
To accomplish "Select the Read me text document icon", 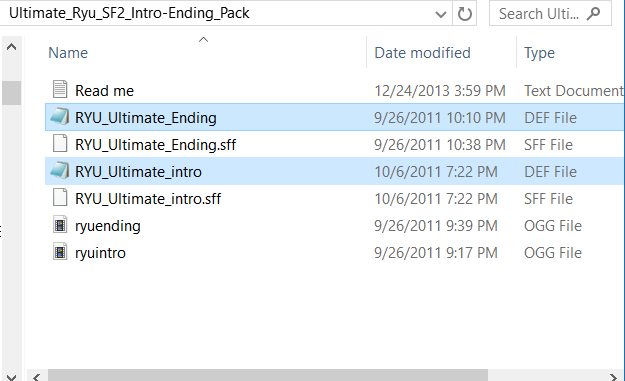I will (x=60, y=89).
